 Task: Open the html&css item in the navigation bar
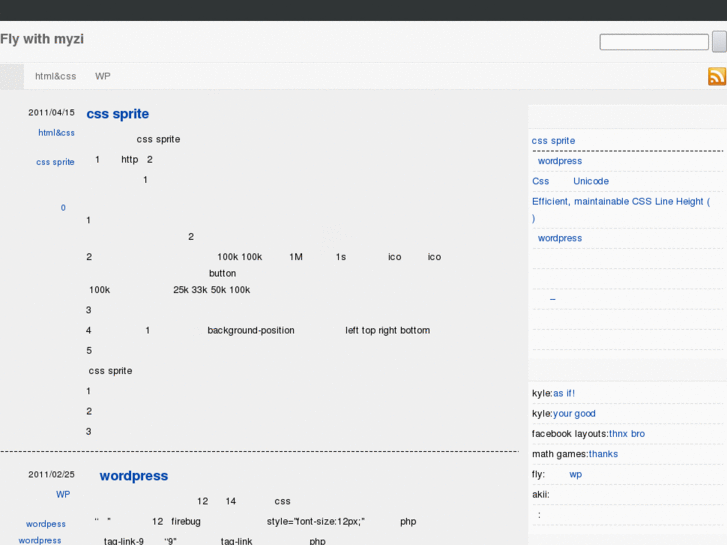tap(55, 76)
